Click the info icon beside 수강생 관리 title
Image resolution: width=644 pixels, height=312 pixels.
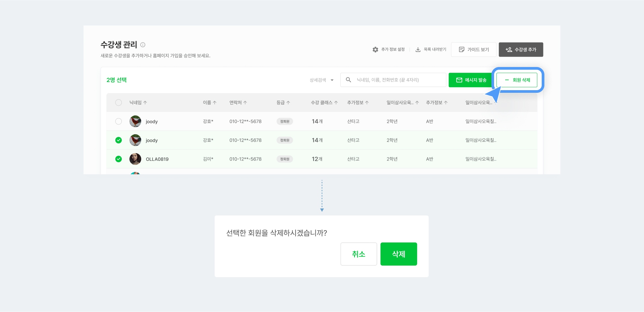[143, 45]
